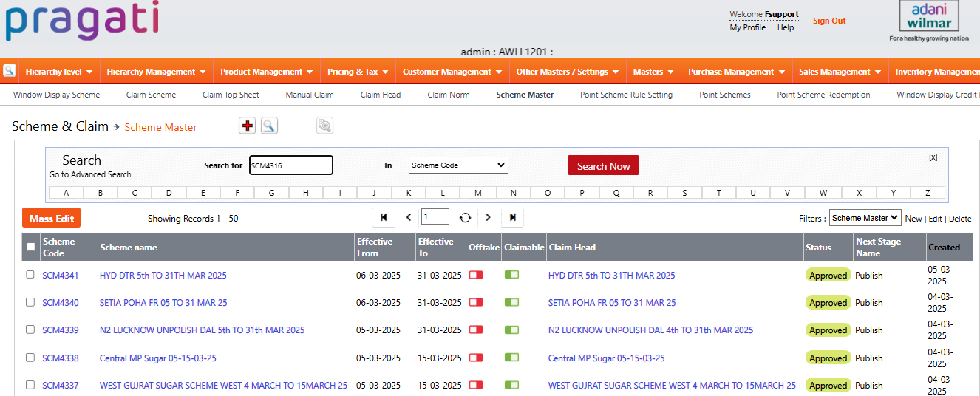Open the Claim Top Sheet tab
Screen dimensions: 980x396
coord(231,95)
